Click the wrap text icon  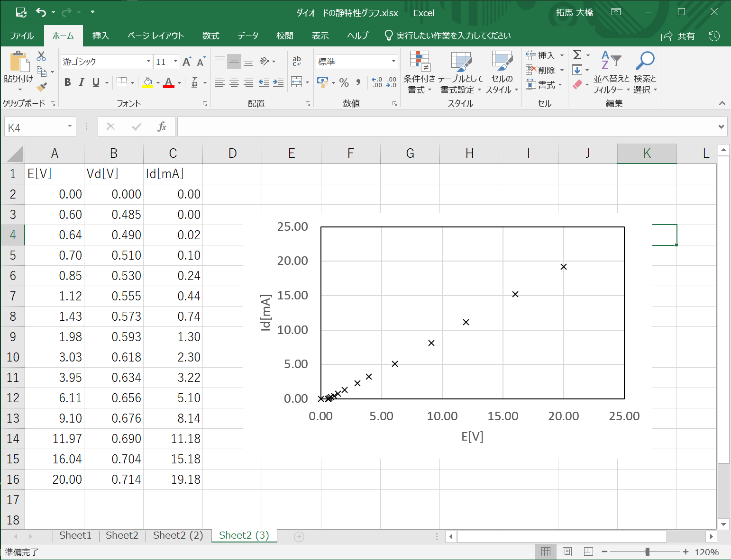(x=297, y=61)
